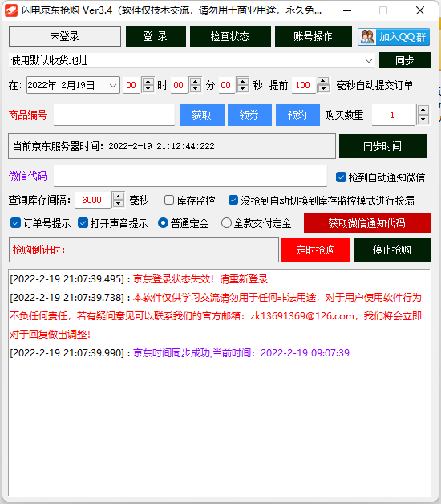
Task: Click the 商品编号 input field
Action: (x=115, y=115)
